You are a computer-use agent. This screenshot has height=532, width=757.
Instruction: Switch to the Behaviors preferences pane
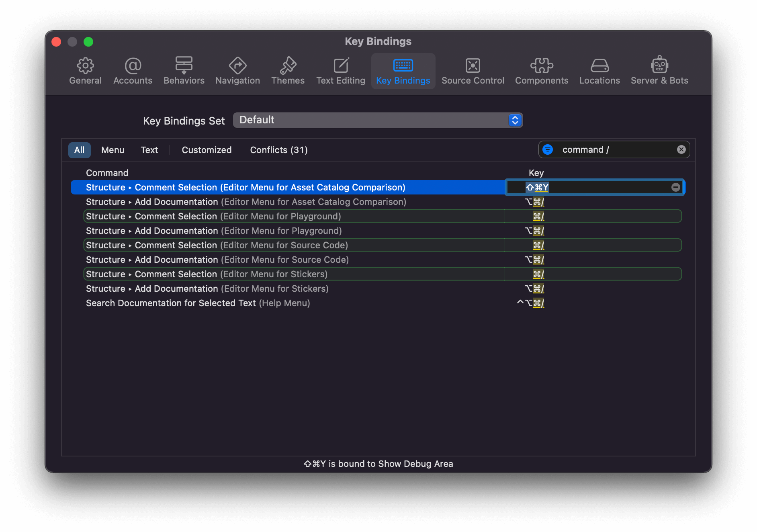(x=184, y=71)
